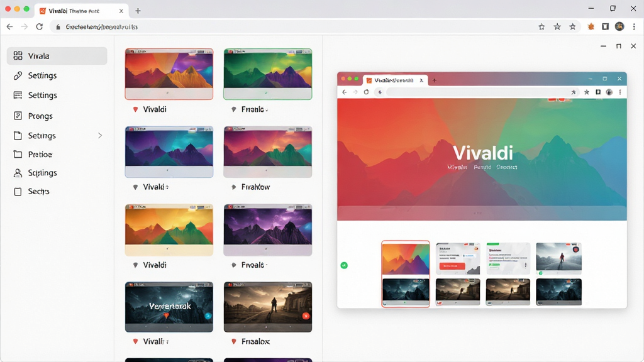The width and height of the screenshot is (644, 362).
Task: Select the blue and teal mountain theme
Action: (x=169, y=152)
